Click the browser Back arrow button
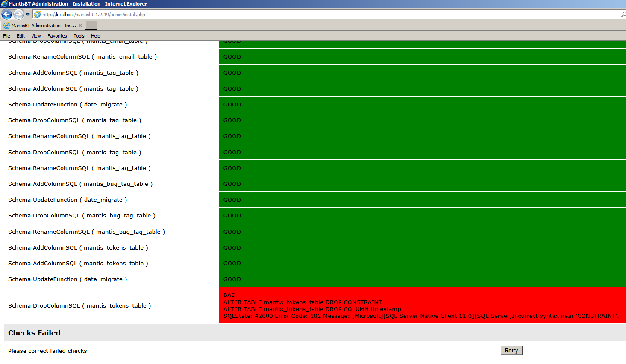Viewport: 626px width, 364px height. (7, 15)
